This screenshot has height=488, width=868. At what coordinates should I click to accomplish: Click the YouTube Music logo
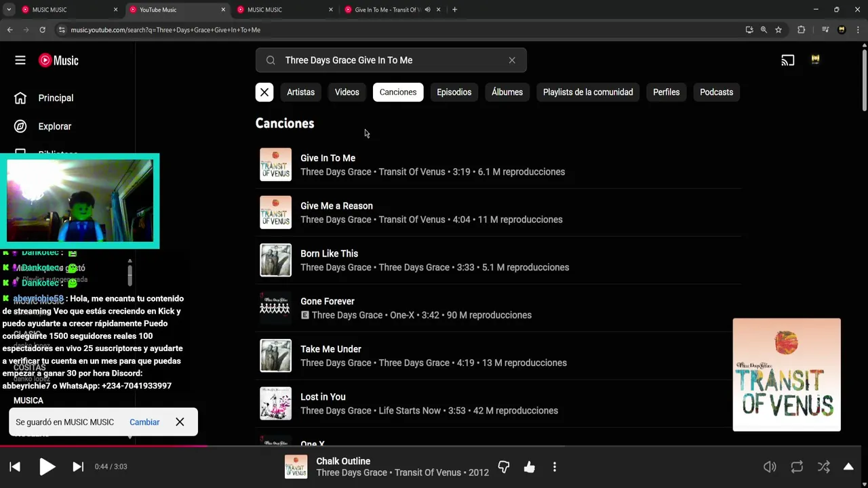(58, 60)
